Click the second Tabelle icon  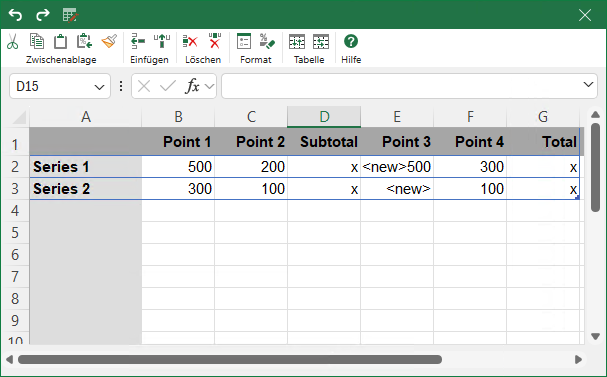[321, 41]
